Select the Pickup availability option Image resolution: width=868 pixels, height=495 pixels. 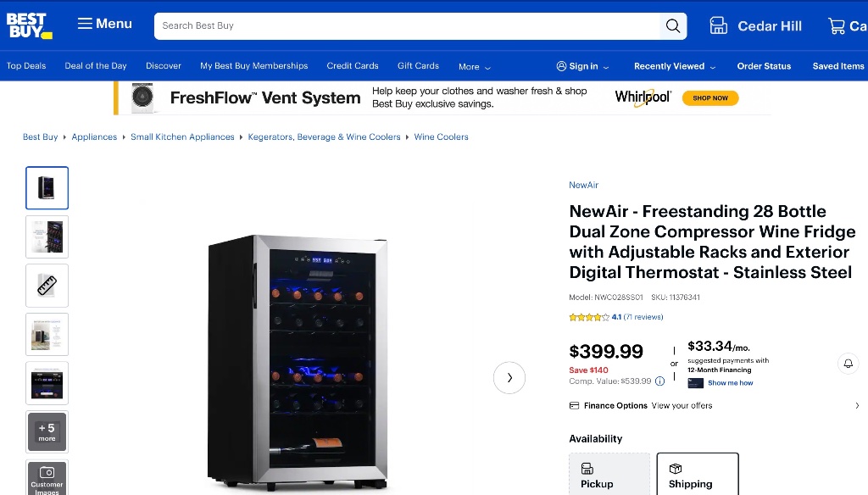click(x=609, y=474)
